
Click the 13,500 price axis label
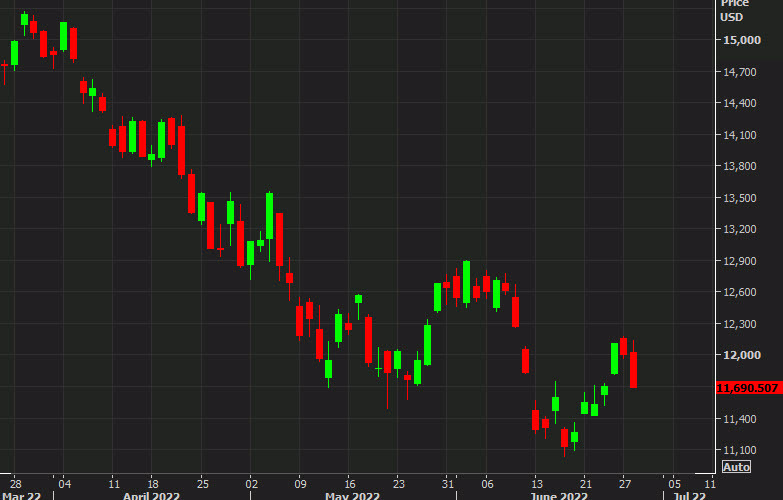[740, 198]
